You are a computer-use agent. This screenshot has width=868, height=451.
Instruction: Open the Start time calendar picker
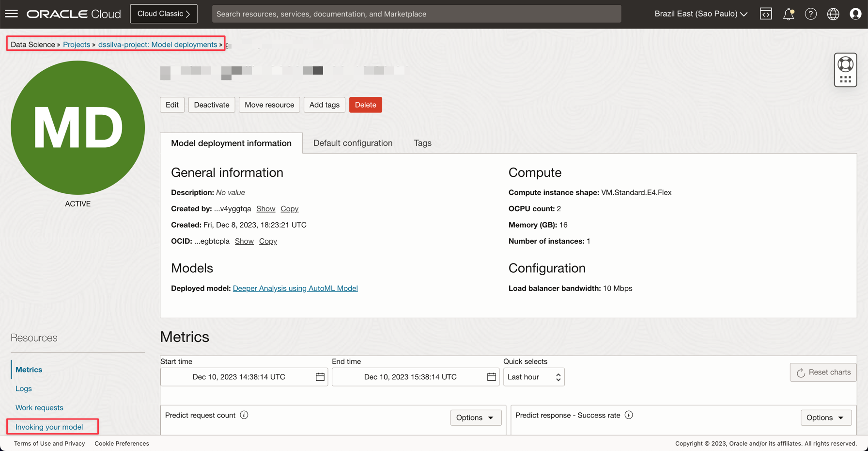click(320, 377)
